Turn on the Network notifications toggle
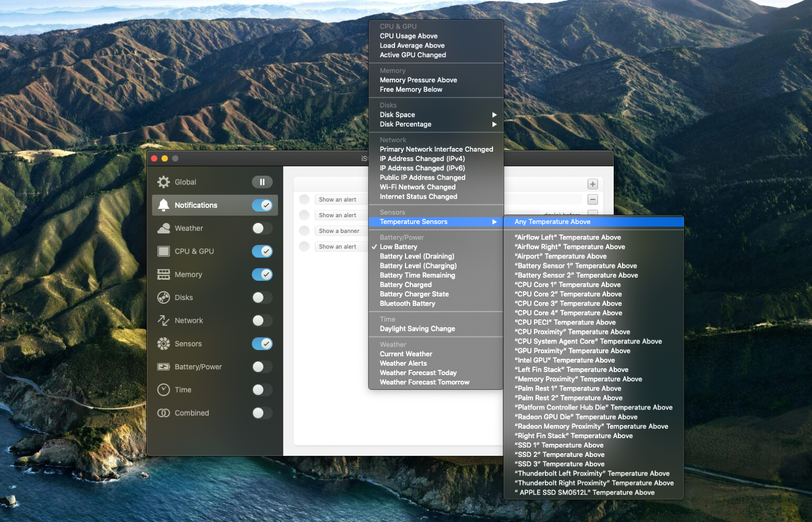 (x=262, y=320)
